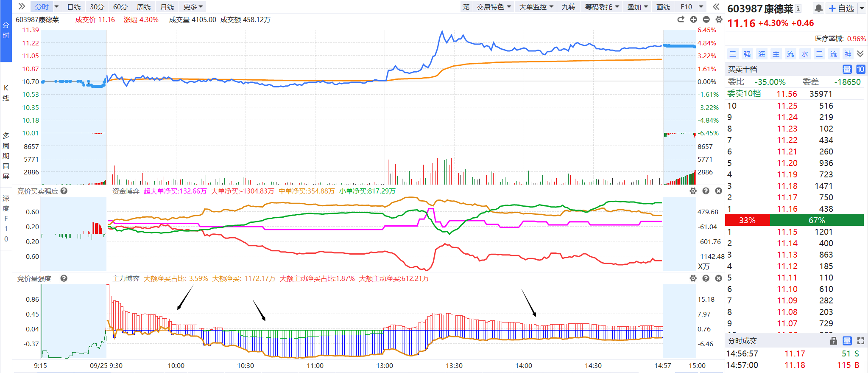This screenshot has width=868, height=373.
Task: Zoom out the chart with the minus icon
Action: (706, 20)
